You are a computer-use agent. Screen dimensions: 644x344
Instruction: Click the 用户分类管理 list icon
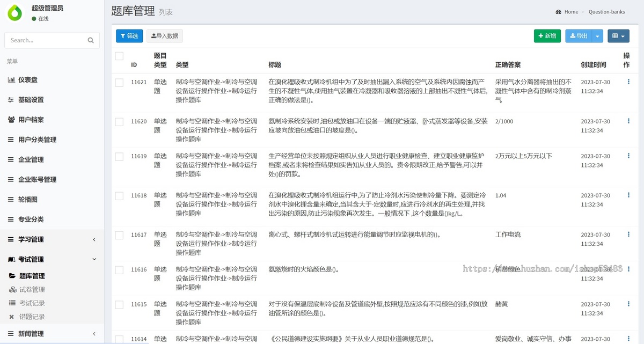[11, 140]
